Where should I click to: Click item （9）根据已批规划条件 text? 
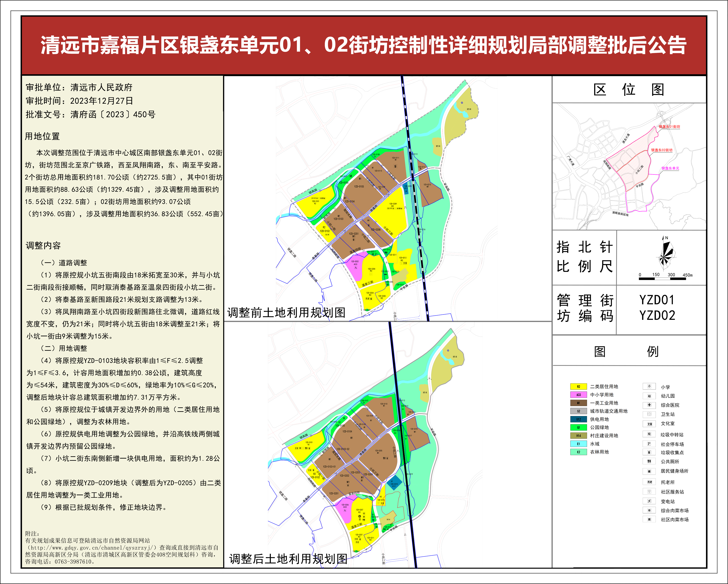tap(104, 507)
